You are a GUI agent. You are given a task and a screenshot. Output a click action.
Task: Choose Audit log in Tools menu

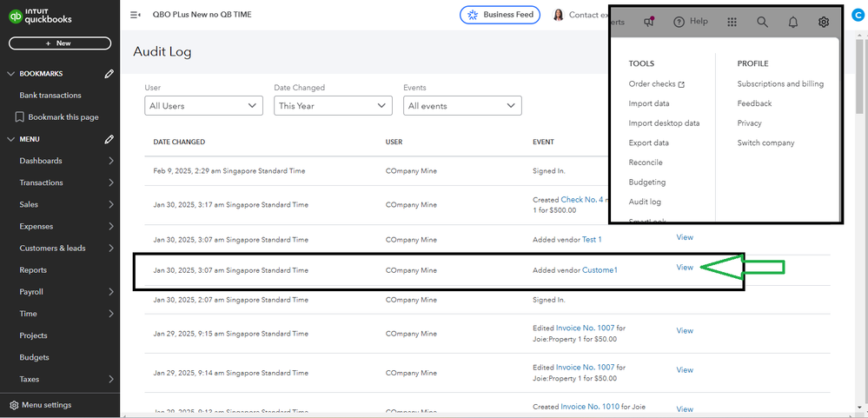tap(645, 202)
